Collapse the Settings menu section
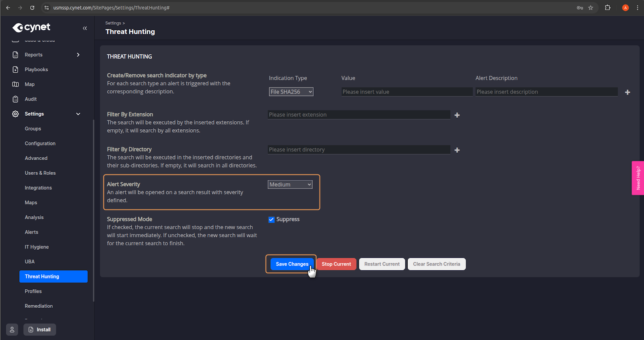Screen dimensions: 644x340 click(x=78, y=114)
